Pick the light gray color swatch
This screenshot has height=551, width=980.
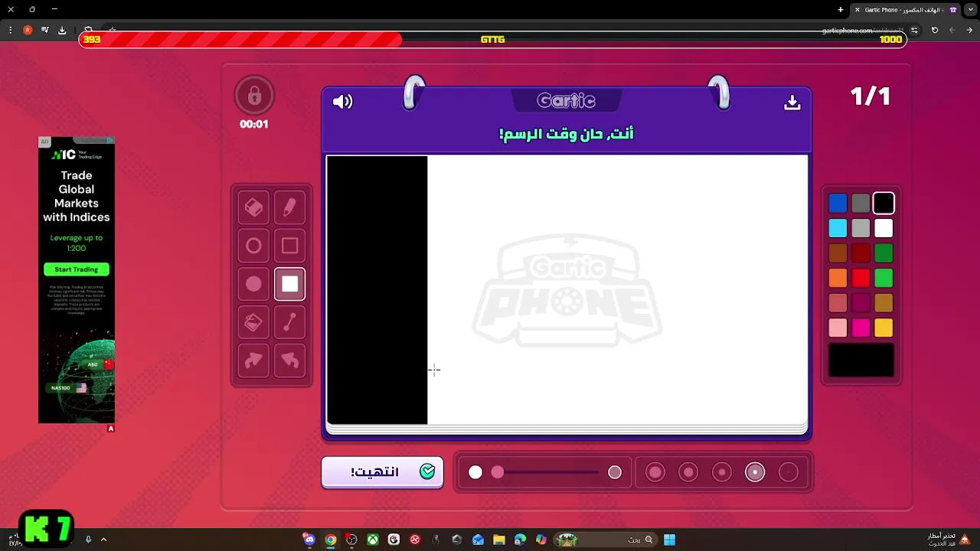861,228
